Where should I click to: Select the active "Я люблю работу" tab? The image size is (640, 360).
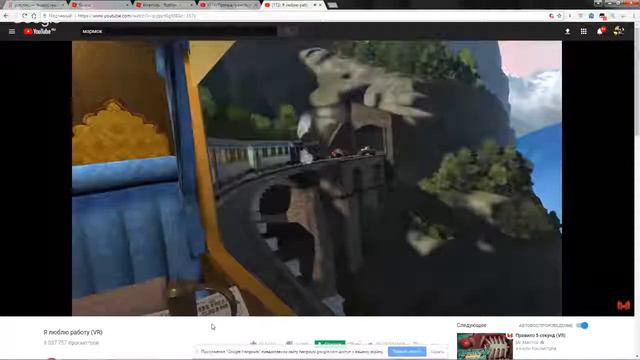coord(293,5)
